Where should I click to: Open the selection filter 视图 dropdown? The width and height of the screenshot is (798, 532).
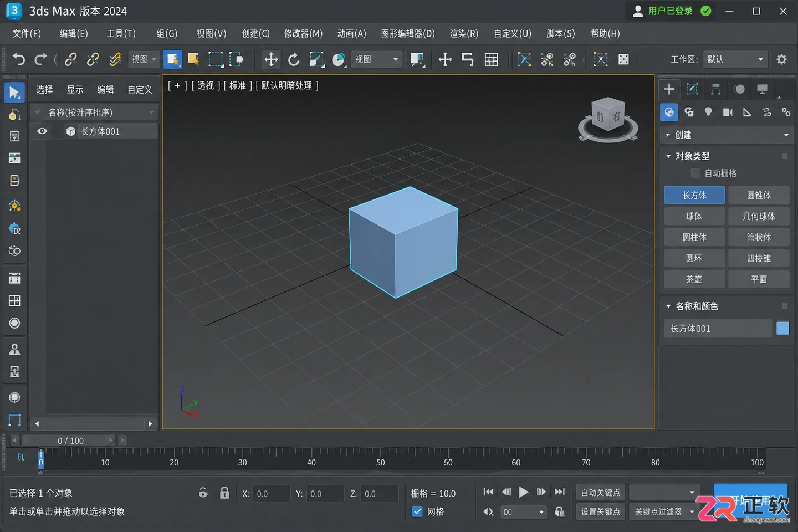(144, 59)
